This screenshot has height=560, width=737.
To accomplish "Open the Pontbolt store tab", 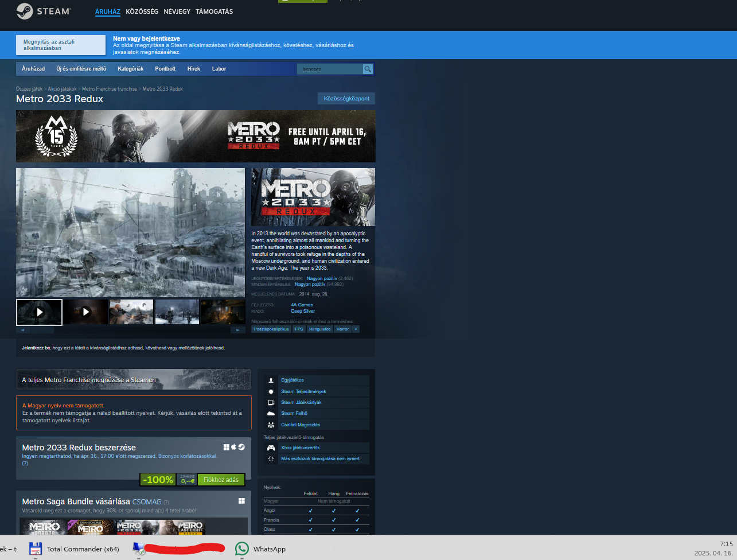I will [165, 69].
